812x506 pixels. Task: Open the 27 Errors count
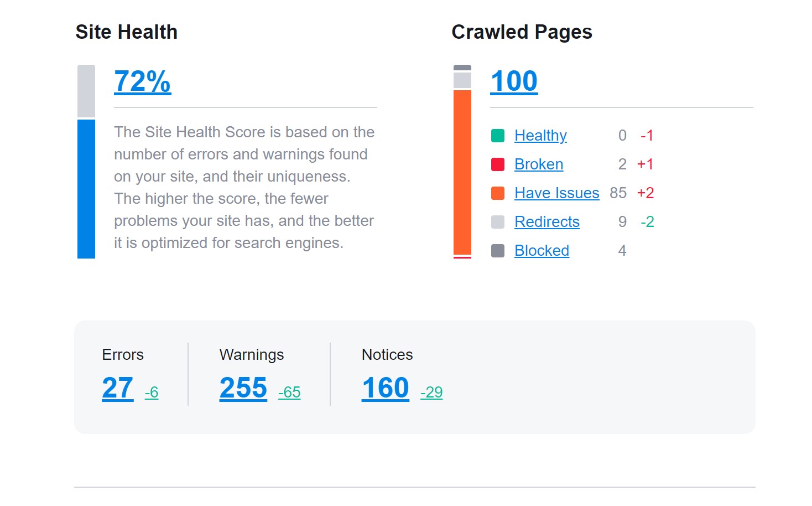118,388
